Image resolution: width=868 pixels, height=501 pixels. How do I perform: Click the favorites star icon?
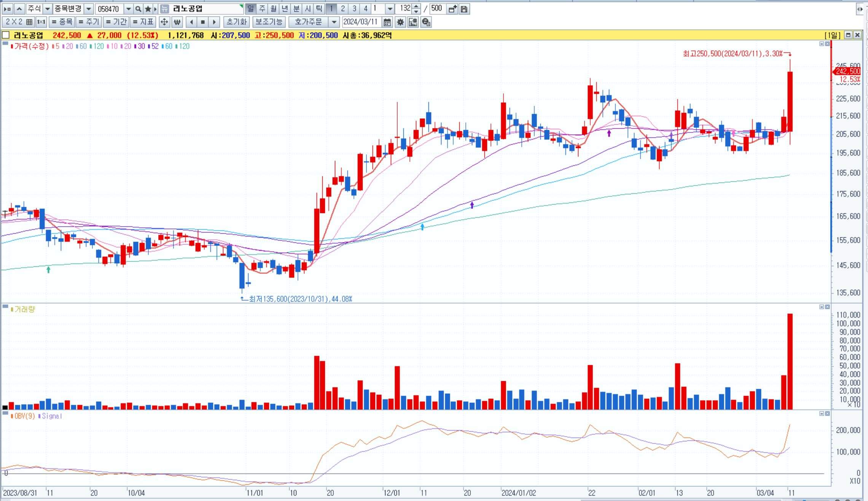(x=148, y=9)
